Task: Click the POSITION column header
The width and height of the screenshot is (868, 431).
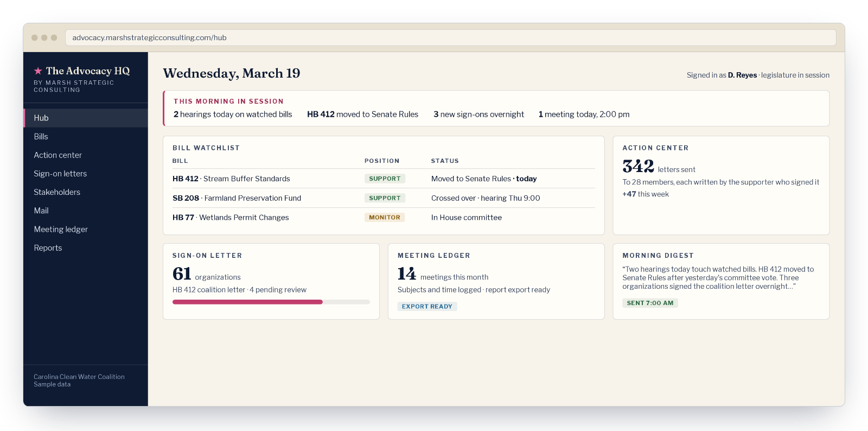Action: pos(382,161)
